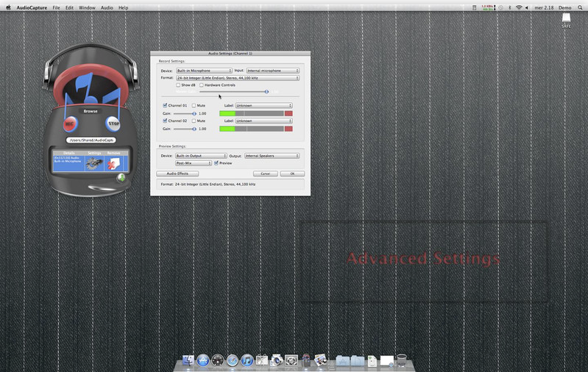The height and width of the screenshot is (372, 588).
Task: Open Channel 01 Label dropdown
Action: (x=264, y=106)
